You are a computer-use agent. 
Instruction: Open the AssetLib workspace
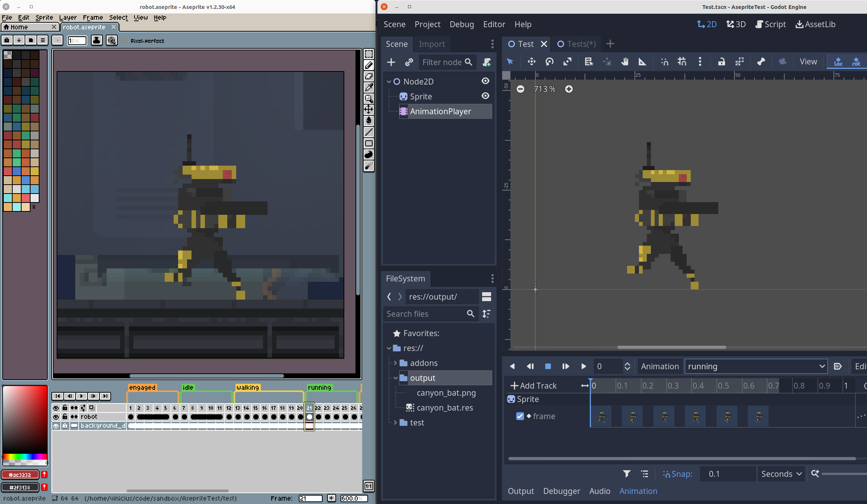pos(815,24)
